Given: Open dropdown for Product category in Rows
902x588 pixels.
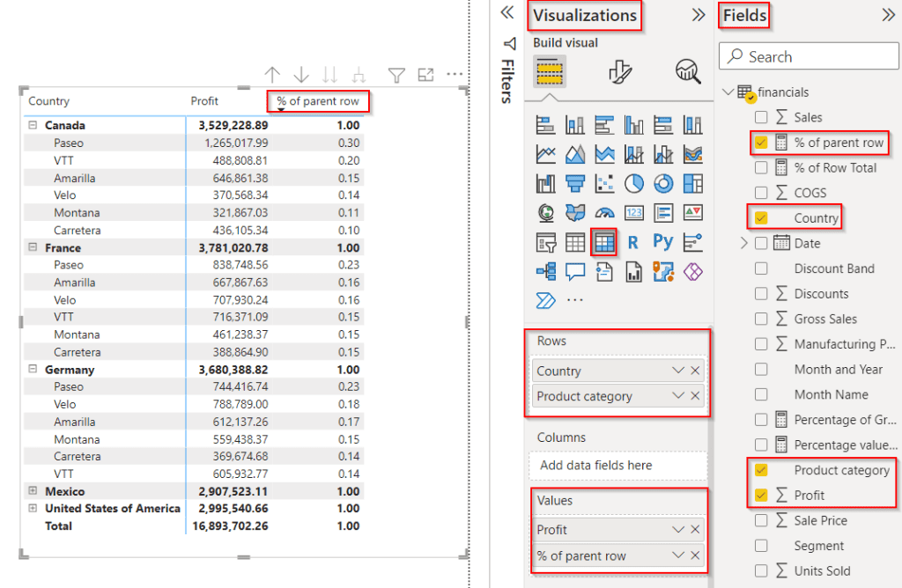Looking at the screenshot, I should click(x=678, y=396).
